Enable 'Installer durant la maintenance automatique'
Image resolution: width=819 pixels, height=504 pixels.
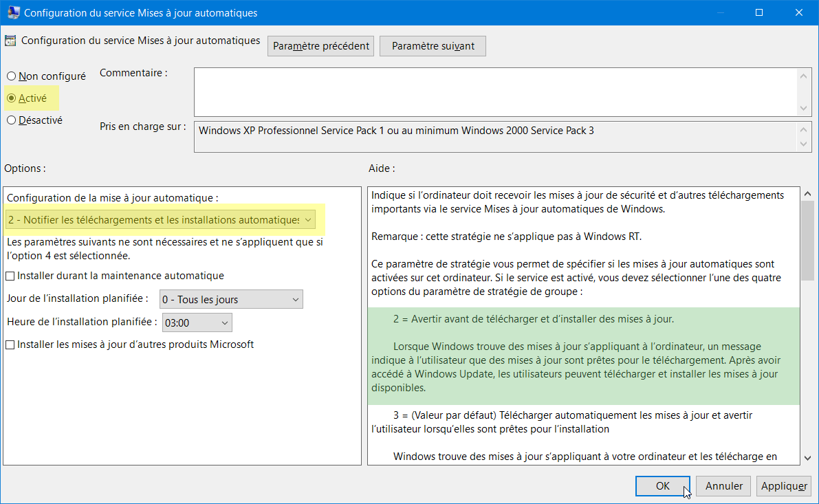(x=10, y=276)
